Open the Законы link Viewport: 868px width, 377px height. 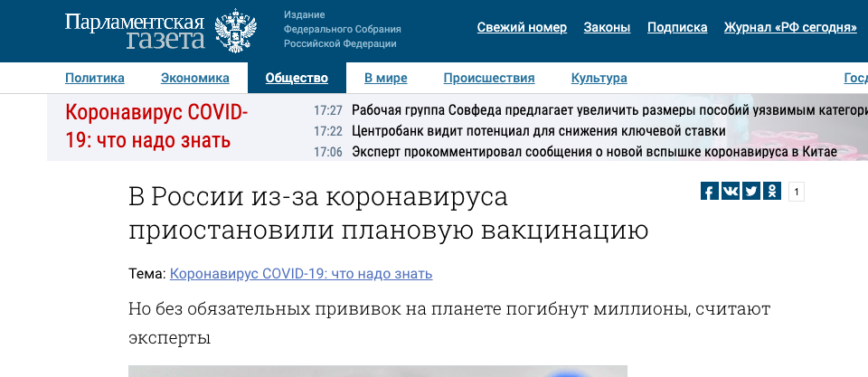[607, 28]
